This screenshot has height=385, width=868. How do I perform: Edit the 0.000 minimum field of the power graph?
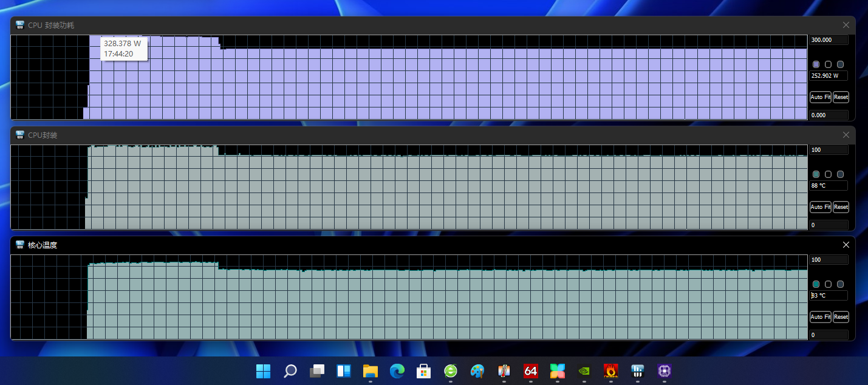[828, 115]
